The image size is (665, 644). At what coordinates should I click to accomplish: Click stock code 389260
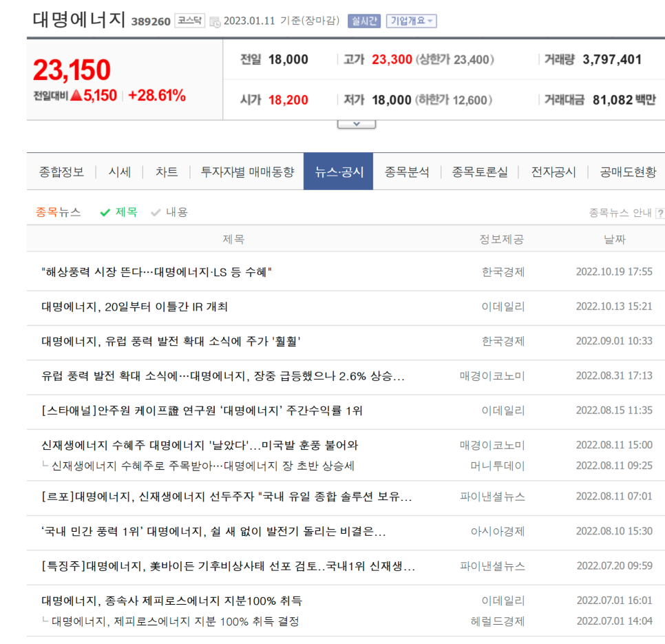pyautogui.click(x=151, y=21)
